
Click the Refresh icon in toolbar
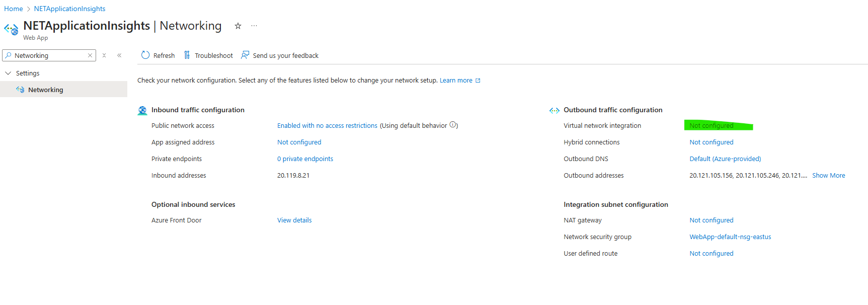click(x=145, y=55)
